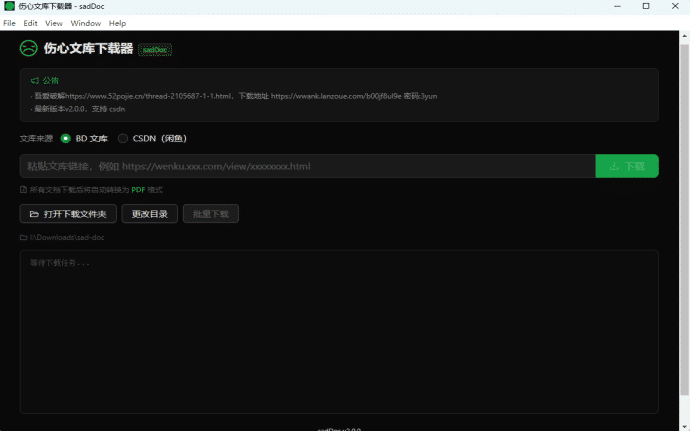Image resolution: width=690 pixels, height=431 pixels.
Task: Click the 伤心文库下载器 heading
Action: point(88,48)
